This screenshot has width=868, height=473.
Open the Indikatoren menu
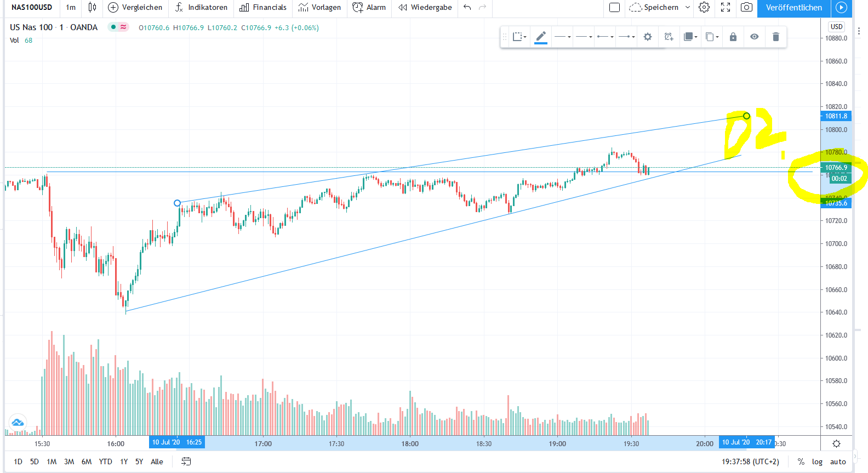tap(201, 7)
